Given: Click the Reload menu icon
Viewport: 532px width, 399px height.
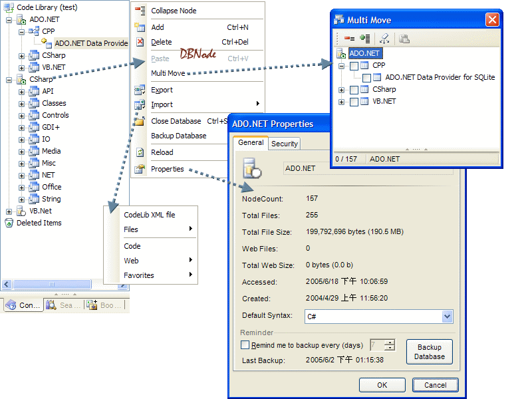Looking at the screenshot, I should tap(140, 152).
